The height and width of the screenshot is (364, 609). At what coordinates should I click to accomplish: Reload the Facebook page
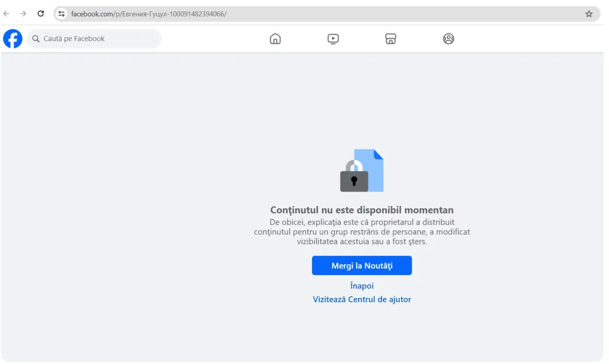[x=41, y=14]
